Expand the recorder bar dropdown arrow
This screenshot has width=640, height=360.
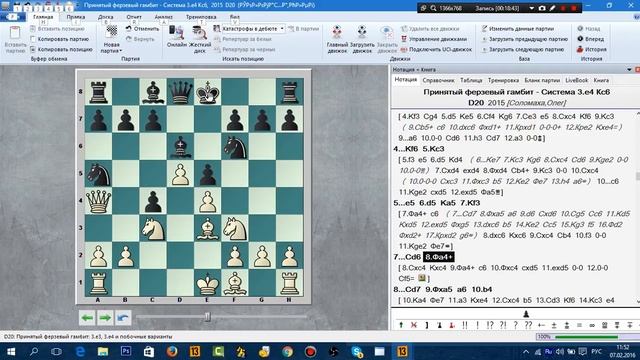(x=531, y=8)
